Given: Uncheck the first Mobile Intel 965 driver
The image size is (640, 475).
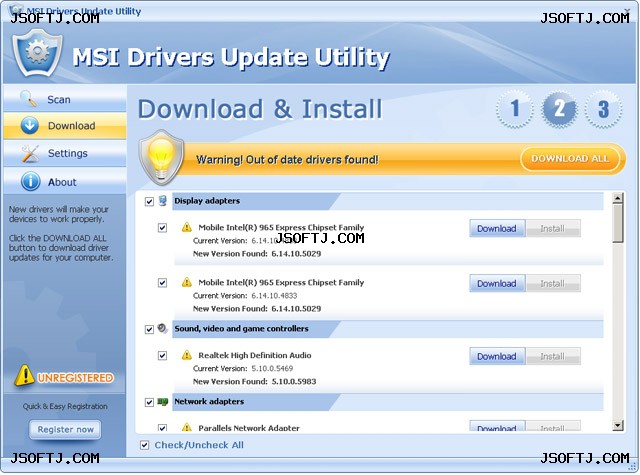Looking at the screenshot, I should pos(162,228).
